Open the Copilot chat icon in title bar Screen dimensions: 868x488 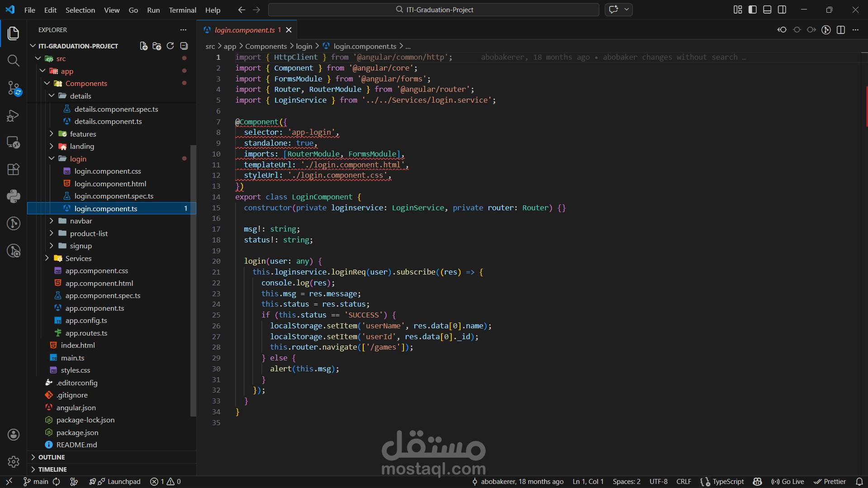(x=613, y=9)
